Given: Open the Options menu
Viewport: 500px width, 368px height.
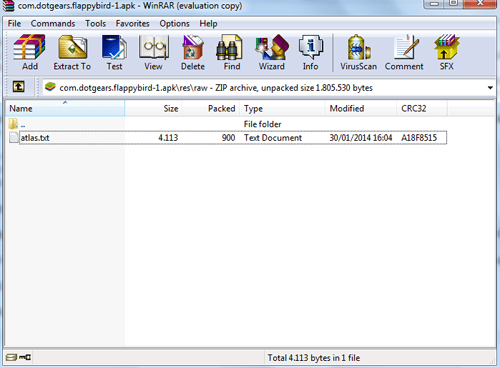Looking at the screenshot, I should coord(174,24).
